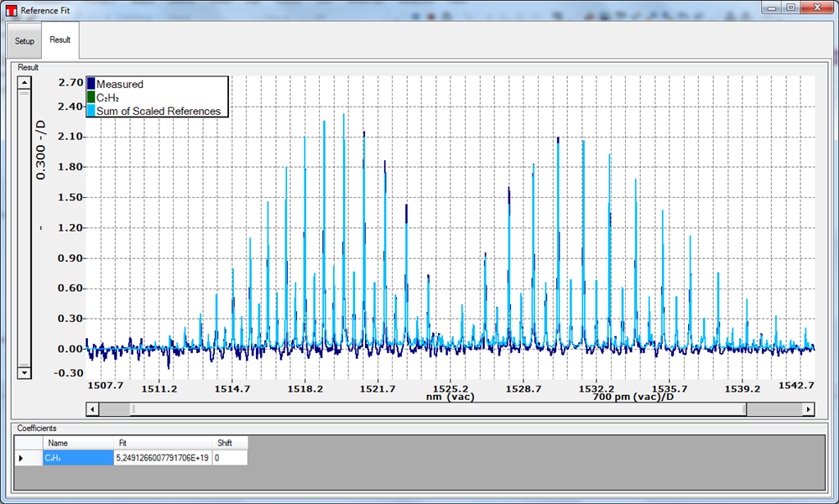Click the 1.50 y-axis tick label
The height and width of the screenshot is (504, 839).
pos(70,197)
